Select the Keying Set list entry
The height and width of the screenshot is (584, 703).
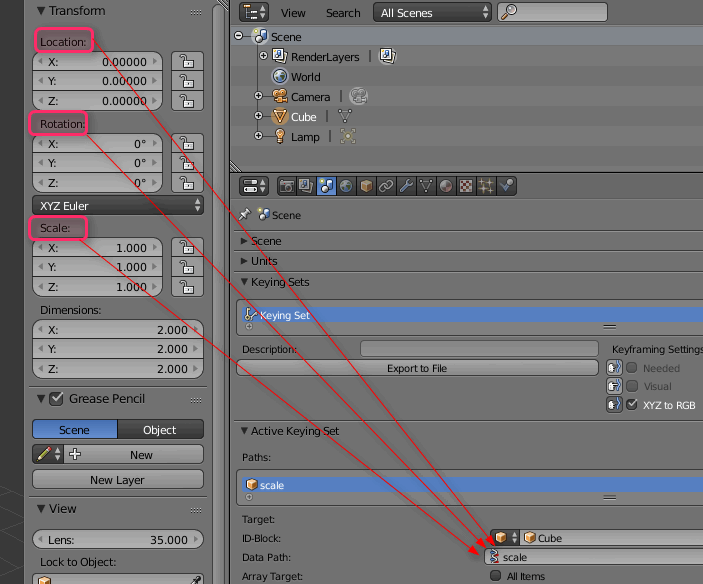[472, 315]
